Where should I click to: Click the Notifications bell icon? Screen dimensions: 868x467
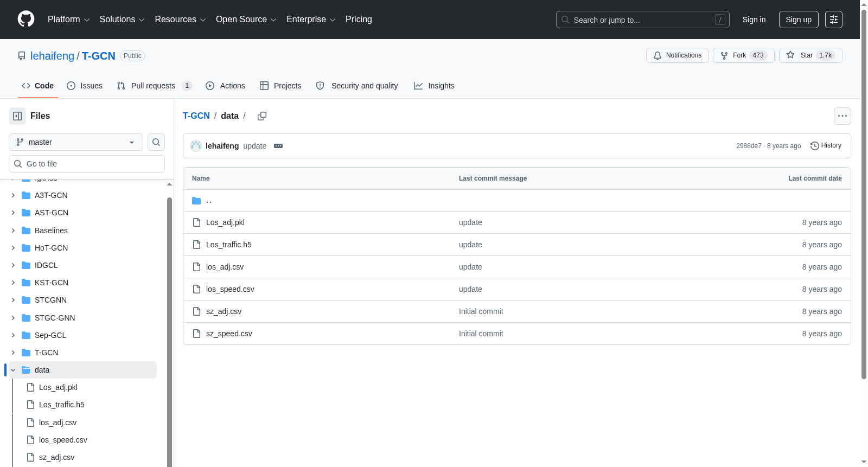tap(658, 55)
